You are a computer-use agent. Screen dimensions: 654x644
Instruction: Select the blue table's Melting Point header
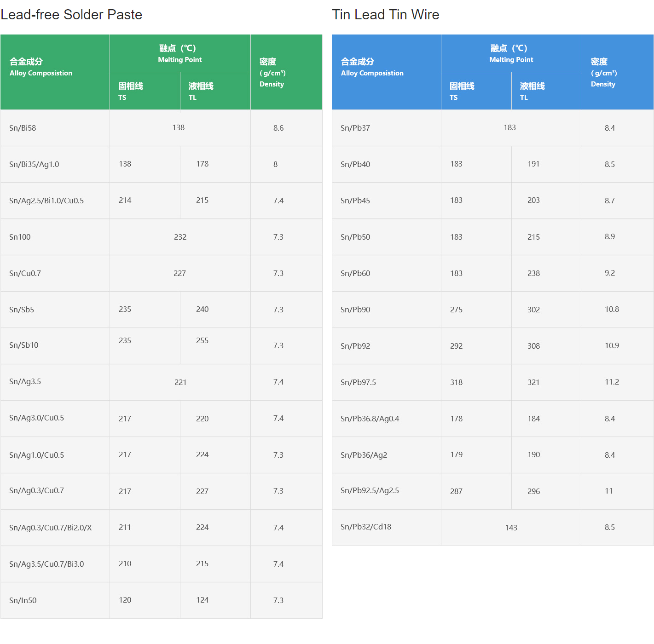511,53
